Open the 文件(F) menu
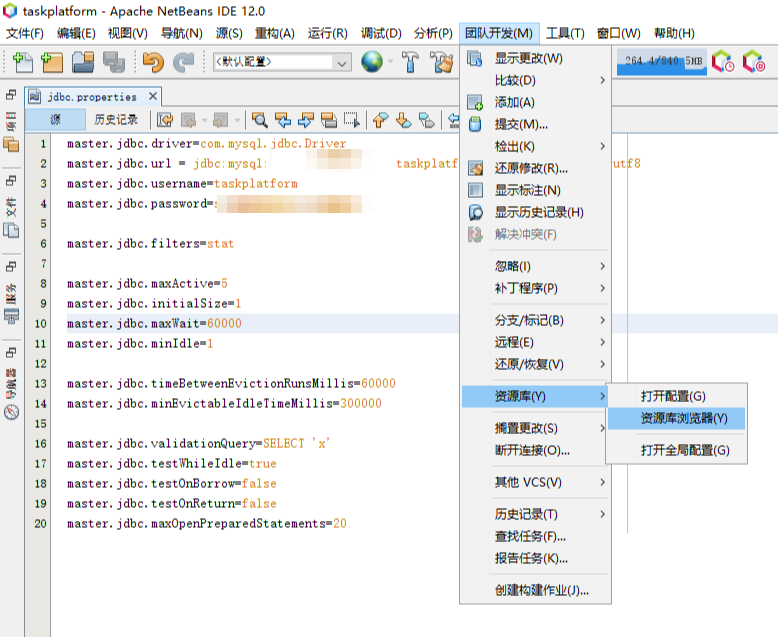The image size is (778, 637). [x=25, y=33]
